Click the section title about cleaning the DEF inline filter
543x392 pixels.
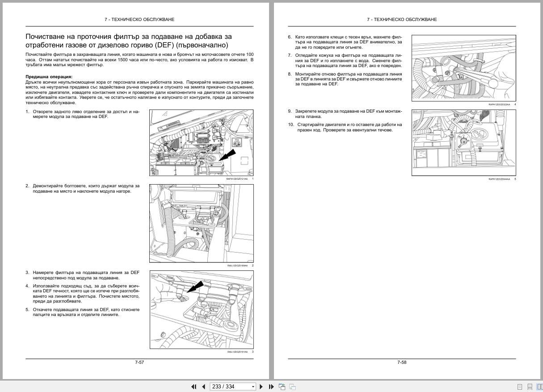pyautogui.click(x=129, y=41)
